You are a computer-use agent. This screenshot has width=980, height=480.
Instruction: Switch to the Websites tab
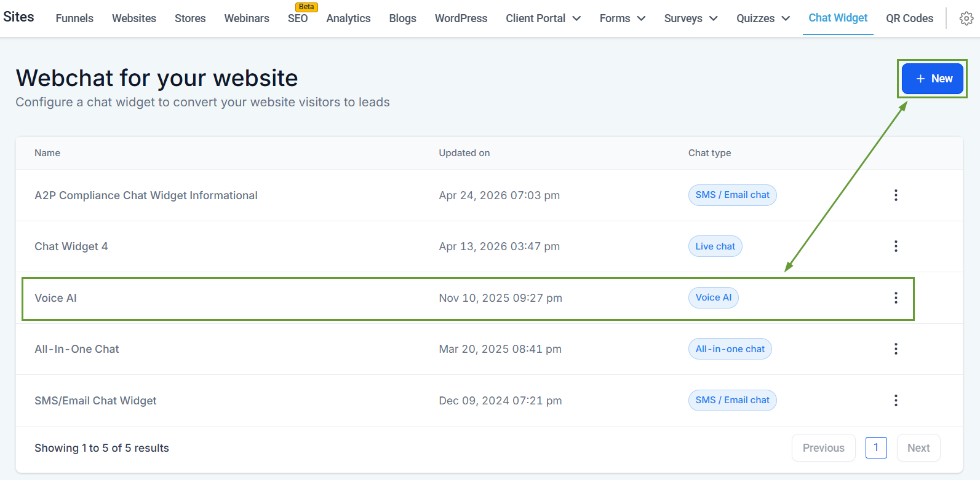[134, 18]
